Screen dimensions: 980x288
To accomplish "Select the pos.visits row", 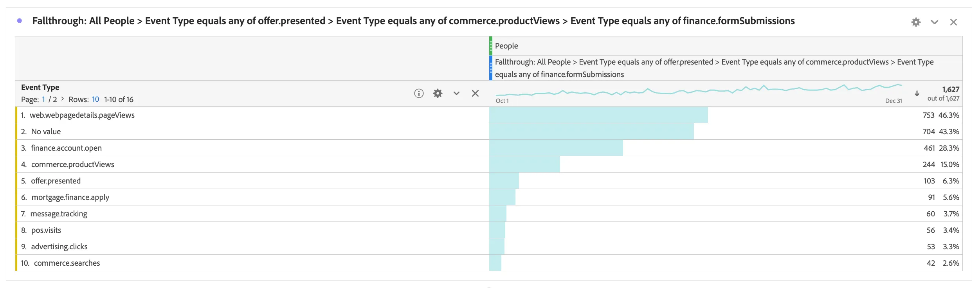I will [489, 230].
